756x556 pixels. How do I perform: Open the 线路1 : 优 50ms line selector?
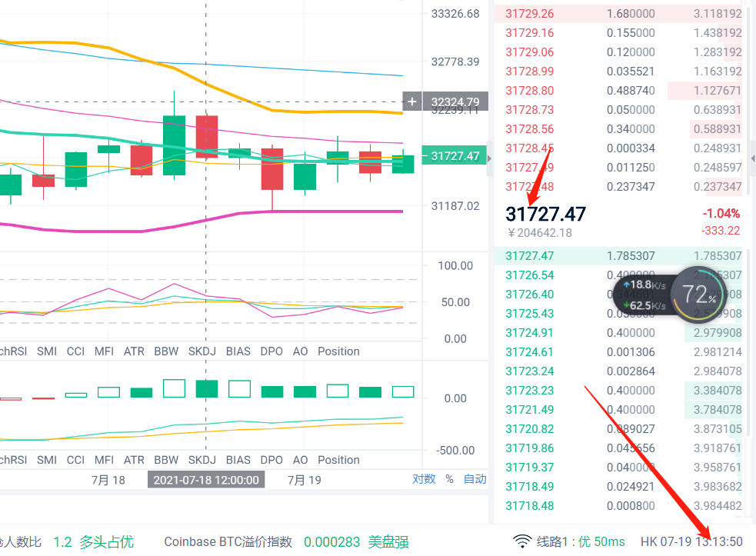(581, 542)
